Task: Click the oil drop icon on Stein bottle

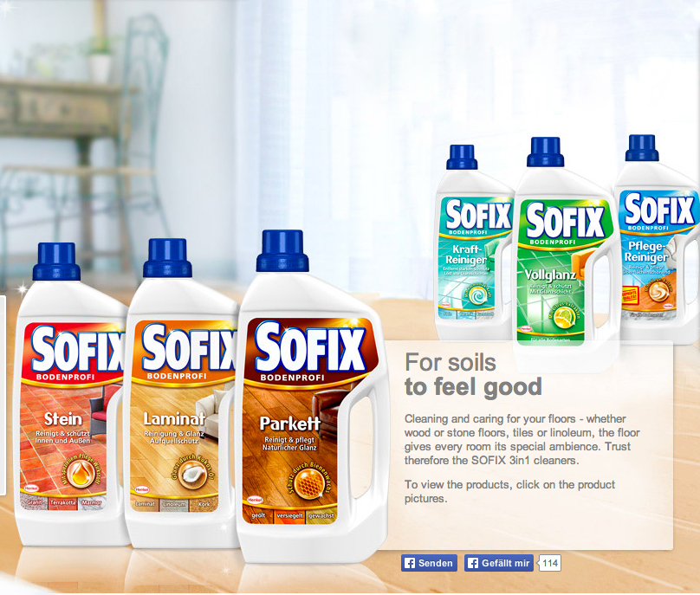Action: 82,474
